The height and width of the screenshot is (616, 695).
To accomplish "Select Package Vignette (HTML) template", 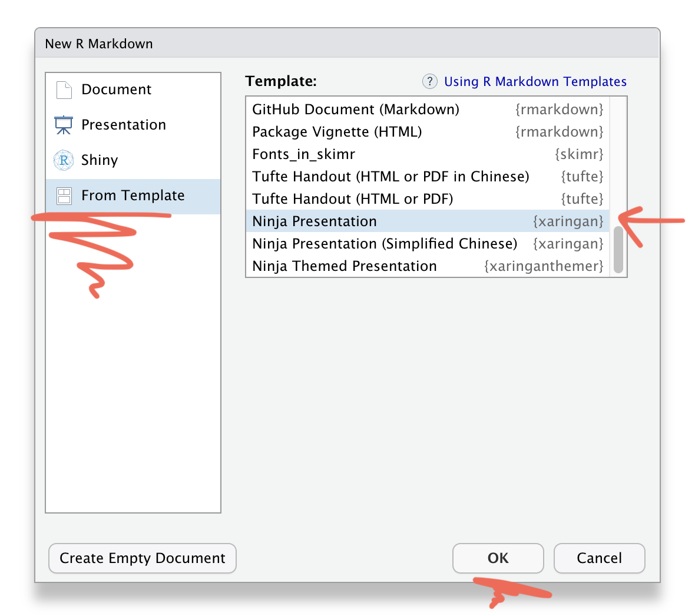I will (428, 131).
